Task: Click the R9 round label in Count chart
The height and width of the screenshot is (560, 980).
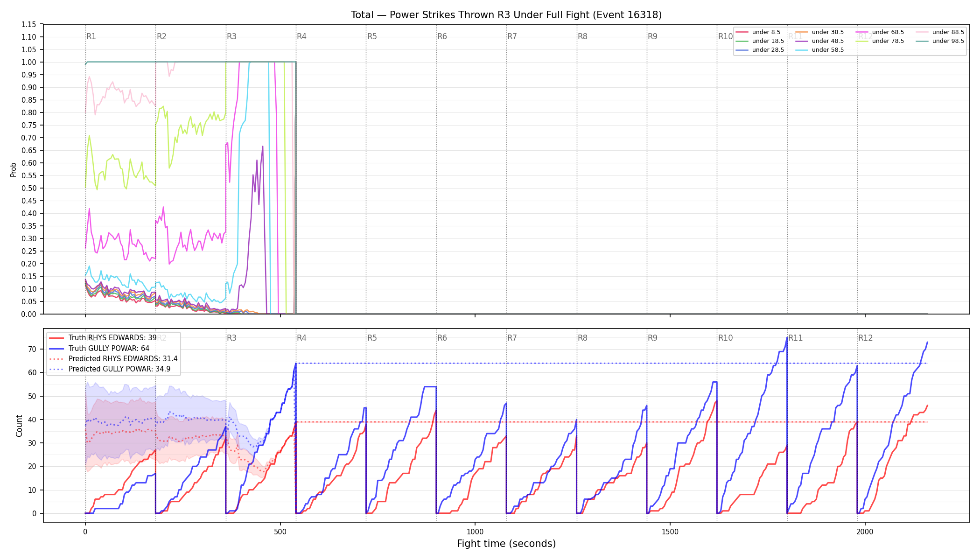Action: (653, 338)
